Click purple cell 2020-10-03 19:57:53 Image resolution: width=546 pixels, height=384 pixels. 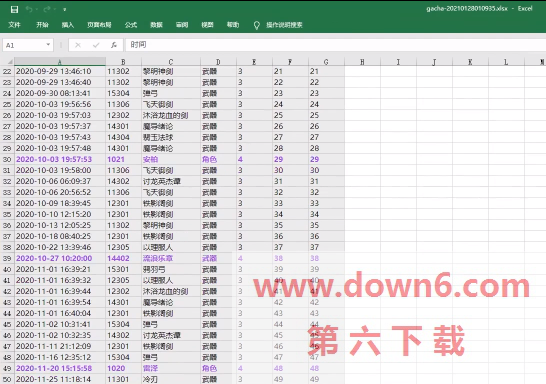coord(60,159)
